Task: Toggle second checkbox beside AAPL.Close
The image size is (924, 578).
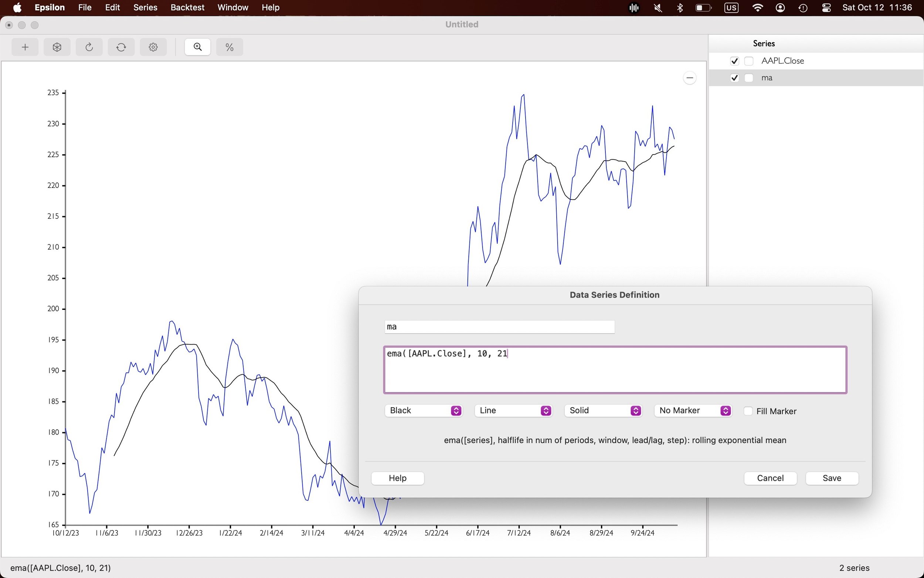Action: coord(749,61)
